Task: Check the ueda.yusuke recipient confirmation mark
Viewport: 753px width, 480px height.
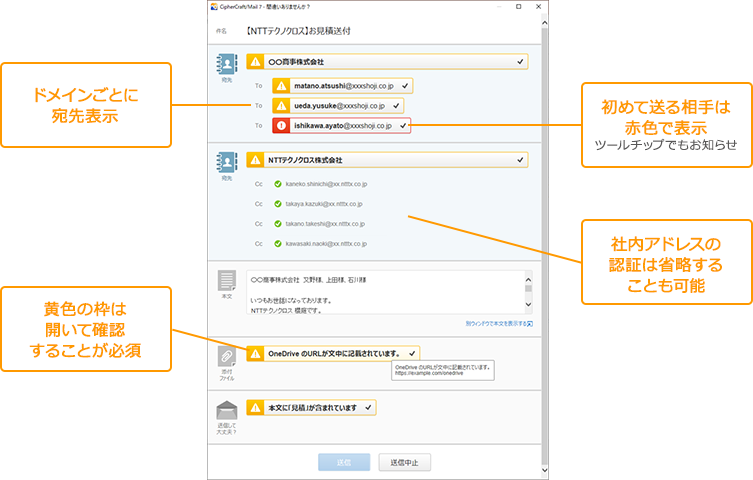Action: pyautogui.click(x=396, y=106)
